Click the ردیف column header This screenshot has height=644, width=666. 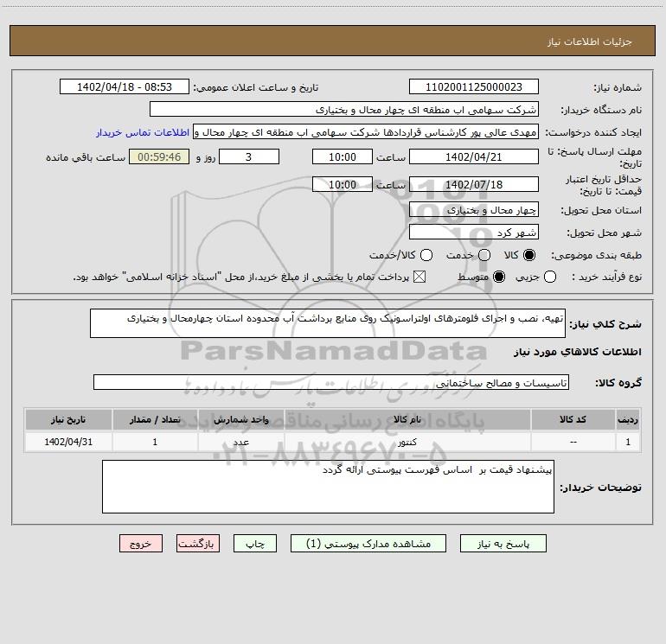point(628,419)
